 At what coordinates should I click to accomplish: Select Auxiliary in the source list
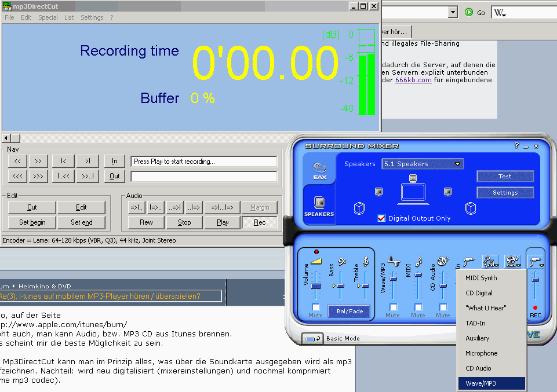pyautogui.click(x=492, y=338)
